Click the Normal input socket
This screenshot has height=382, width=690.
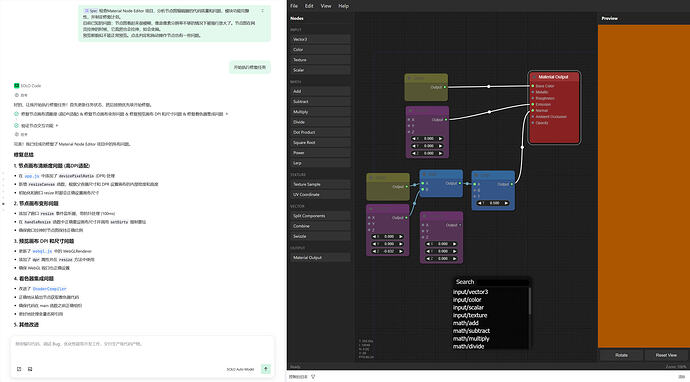(x=532, y=110)
